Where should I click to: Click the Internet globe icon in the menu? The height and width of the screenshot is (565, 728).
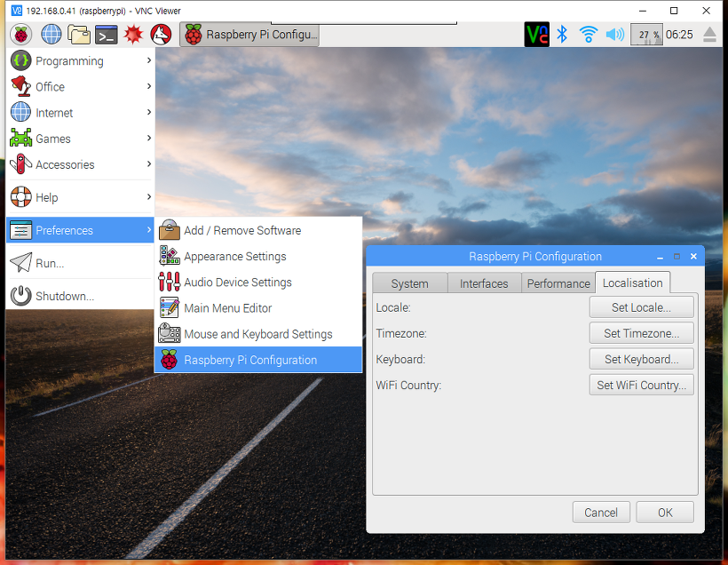(21, 113)
